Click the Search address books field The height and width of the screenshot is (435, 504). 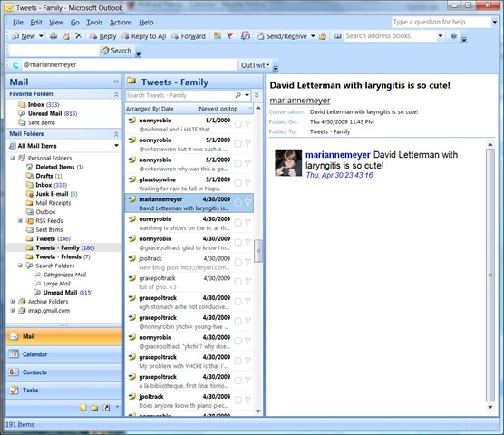point(391,35)
